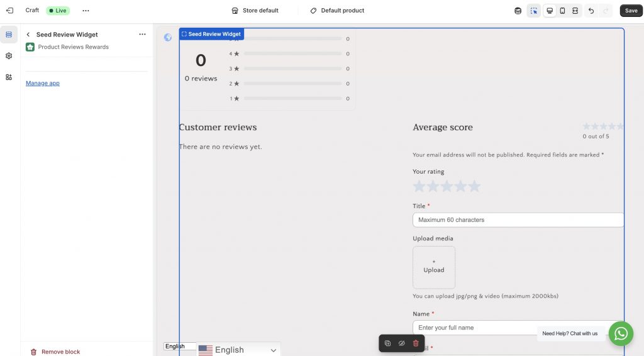Click the exit editor icon

(10, 11)
